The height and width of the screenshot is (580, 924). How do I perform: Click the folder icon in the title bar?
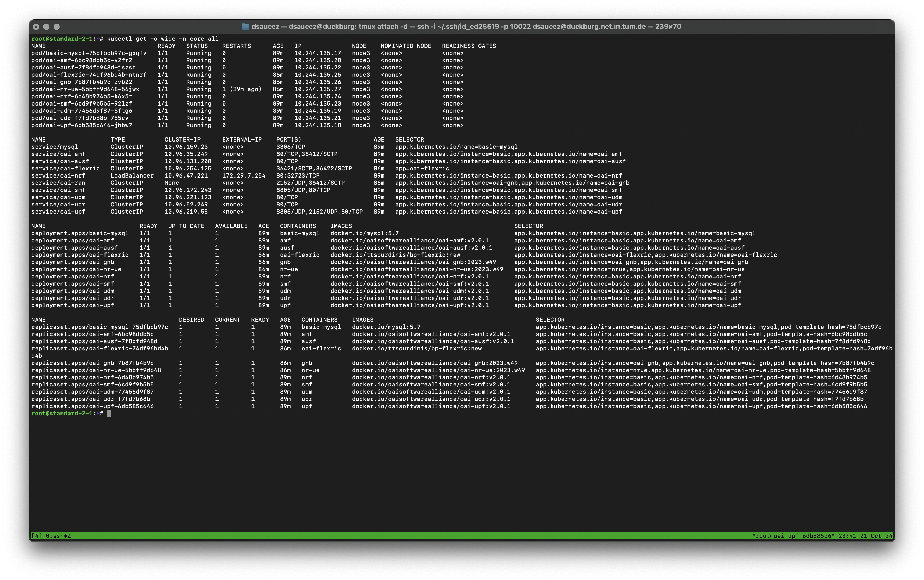pyautogui.click(x=245, y=27)
